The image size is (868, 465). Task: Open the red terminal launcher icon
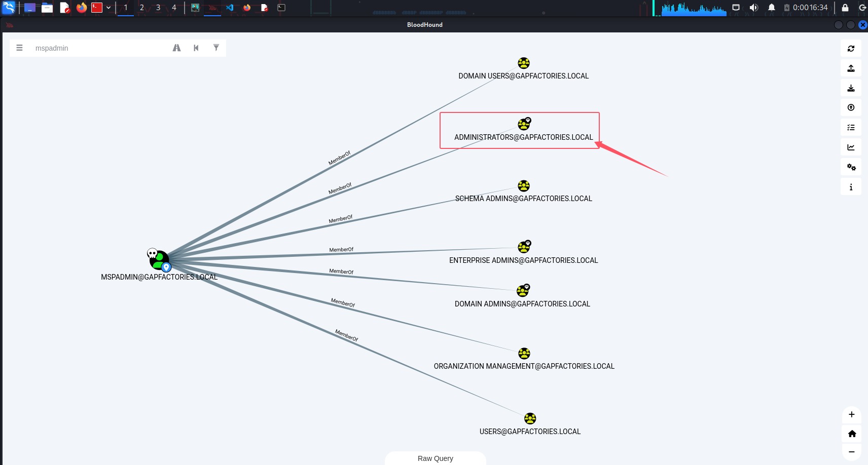[97, 8]
